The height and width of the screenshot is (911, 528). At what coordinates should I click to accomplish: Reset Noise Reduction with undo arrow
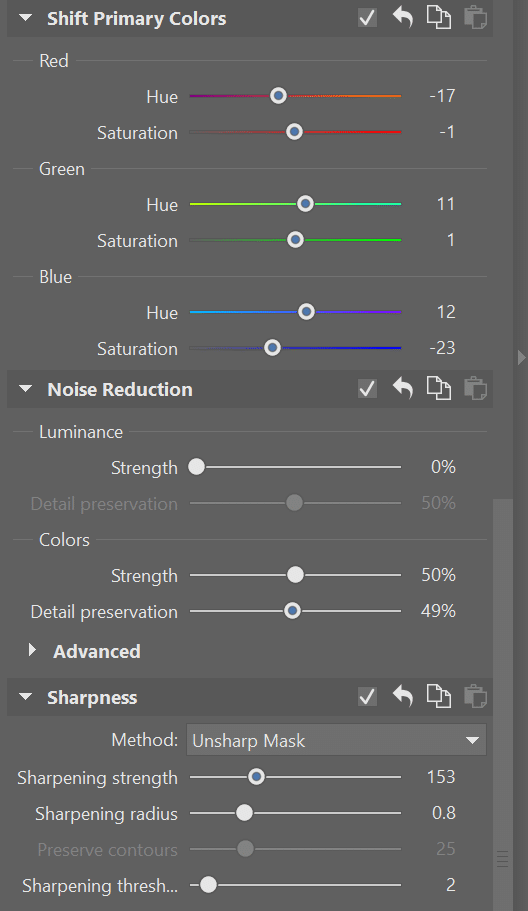click(x=403, y=389)
